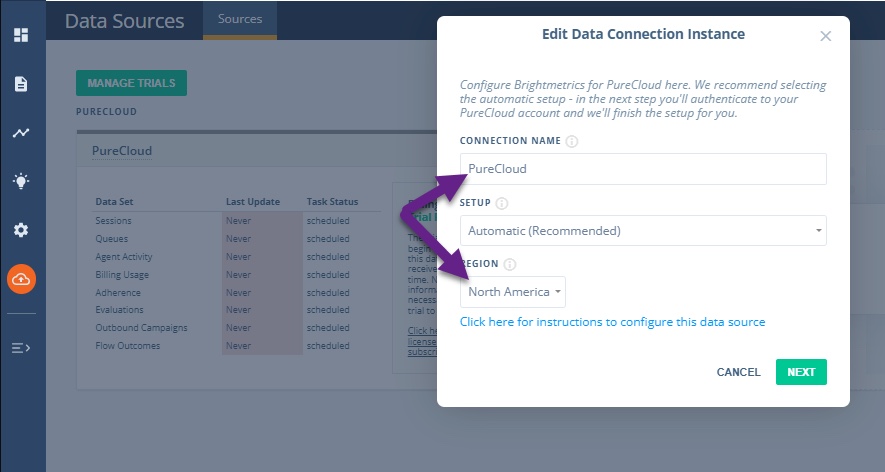885x472 pixels.
Task: Open the settings gear icon in sidebar
Action: pyautogui.click(x=21, y=230)
